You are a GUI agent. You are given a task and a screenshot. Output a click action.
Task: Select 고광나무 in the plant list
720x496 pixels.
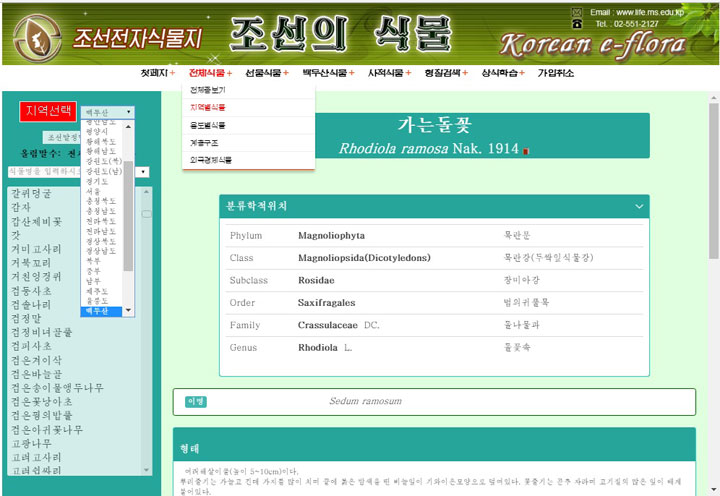coord(31,443)
